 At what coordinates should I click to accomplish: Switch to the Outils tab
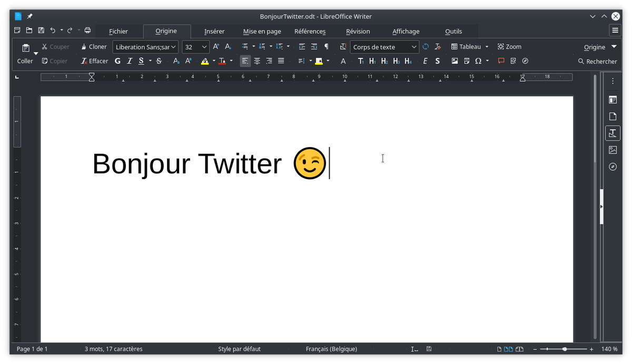point(453,32)
